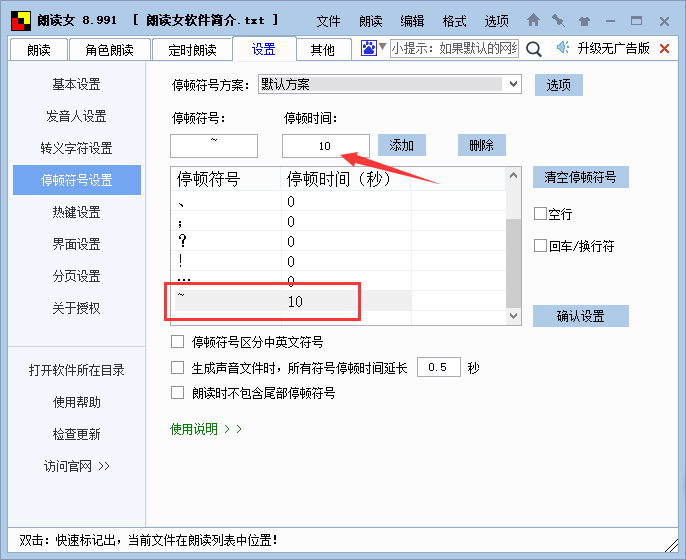Select the ； row in pause list
This screenshot has width=686, height=560.
(x=291, y=221)
